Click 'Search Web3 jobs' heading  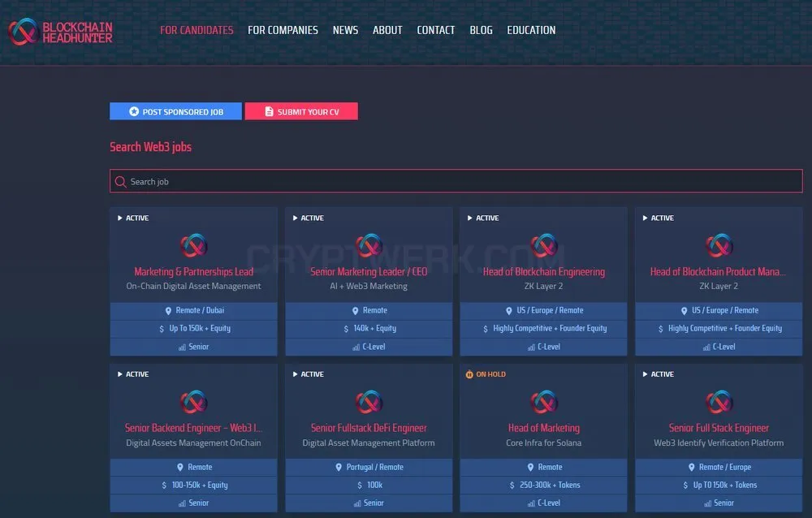[x=151, y=147]
